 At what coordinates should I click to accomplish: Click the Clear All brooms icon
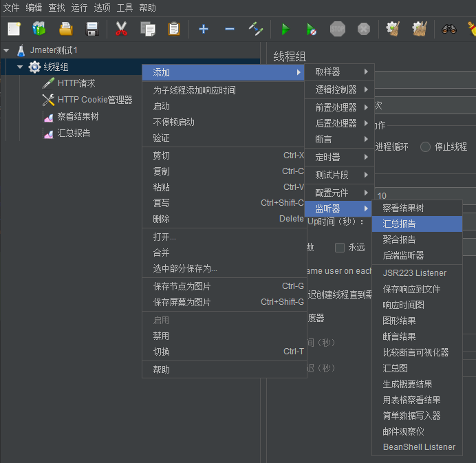[419, 29]
